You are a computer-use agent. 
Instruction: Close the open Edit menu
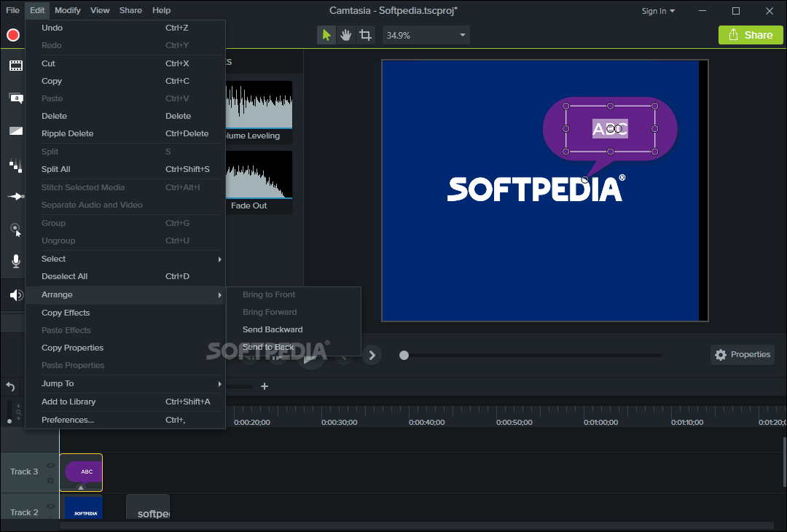pyautogui.click(x=37, y=10)
